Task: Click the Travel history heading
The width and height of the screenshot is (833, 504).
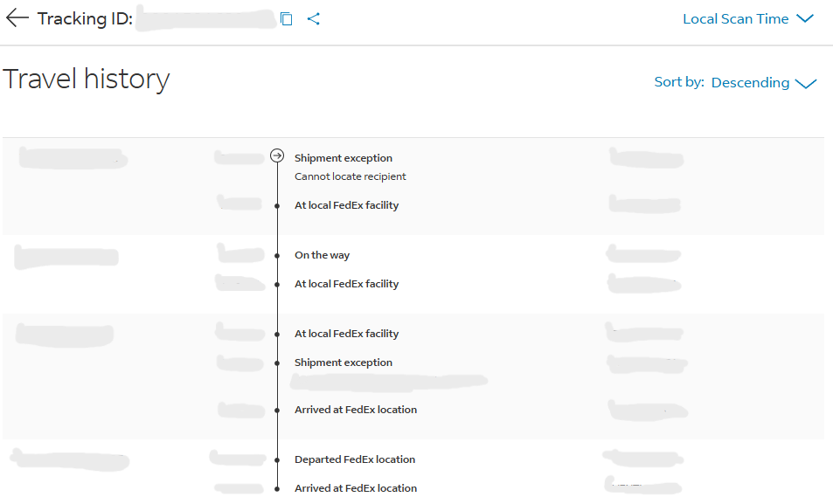Action: coord(87,79)
